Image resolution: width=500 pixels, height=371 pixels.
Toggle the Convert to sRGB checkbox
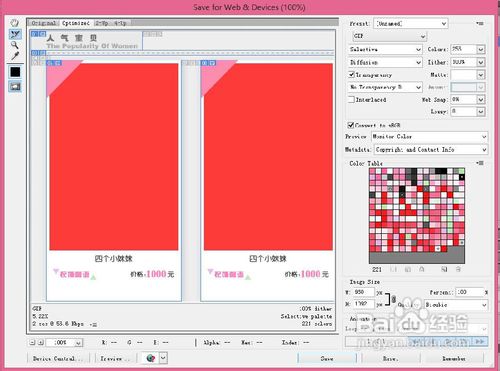pos(351,125)
